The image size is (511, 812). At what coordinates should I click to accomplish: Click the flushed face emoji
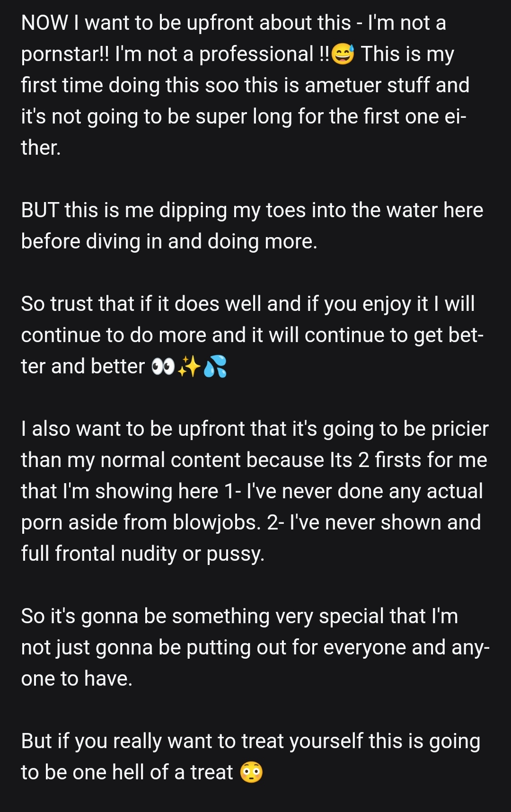[251, 772]
